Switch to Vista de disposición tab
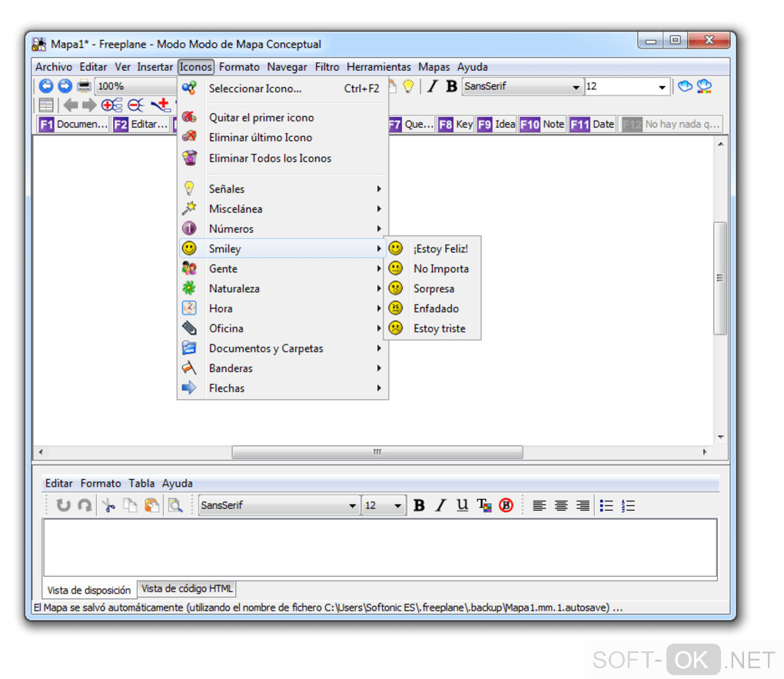784x679 pixels. [x=89, y=590]
